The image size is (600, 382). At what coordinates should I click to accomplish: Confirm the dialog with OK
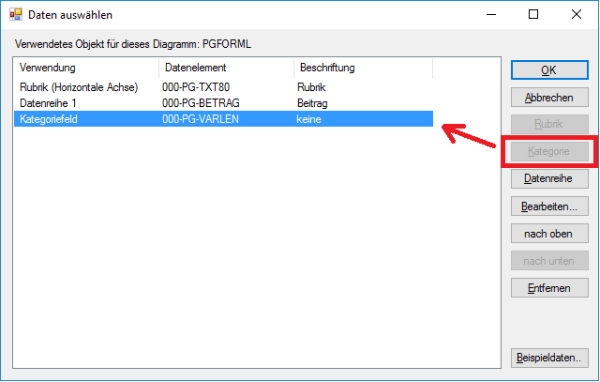tap(549, 70)
